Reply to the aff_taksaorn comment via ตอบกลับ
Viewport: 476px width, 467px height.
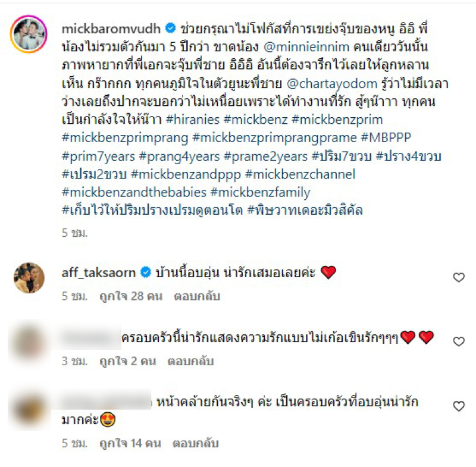click(x=197, y=296)
